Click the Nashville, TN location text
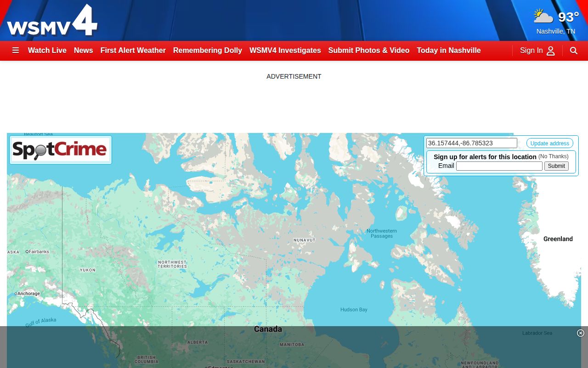588x368 pixels. pyautogui.click(x=556, y=31)
